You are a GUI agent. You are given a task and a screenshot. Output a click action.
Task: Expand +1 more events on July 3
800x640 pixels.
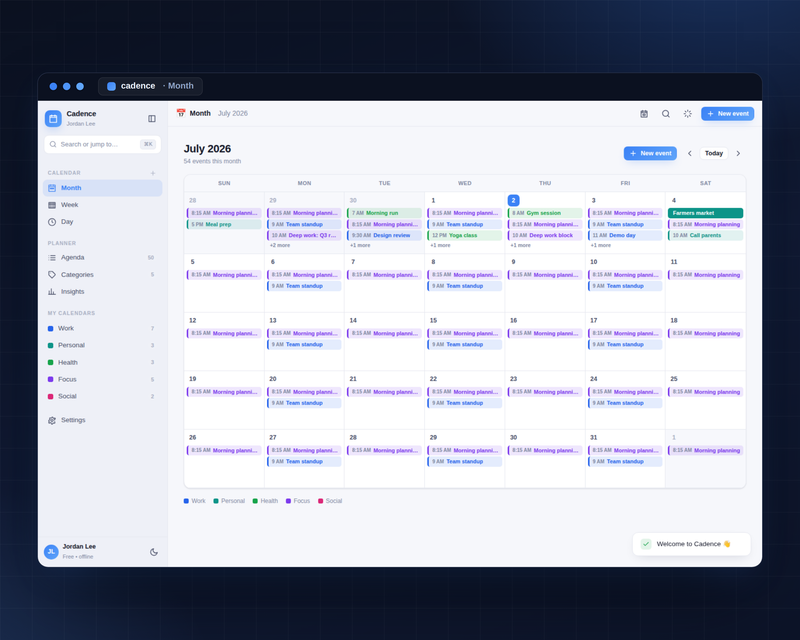pos(601,245)
